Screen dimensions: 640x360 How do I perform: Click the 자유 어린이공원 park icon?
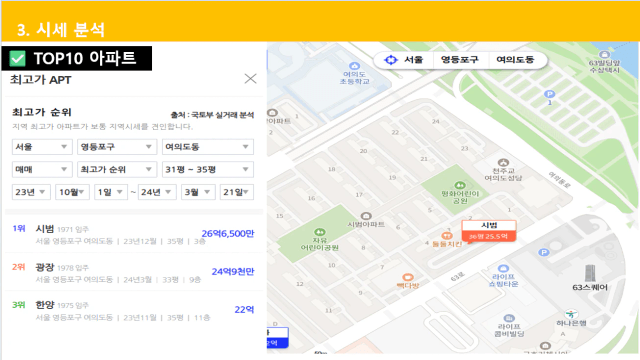tap(320, 232)
